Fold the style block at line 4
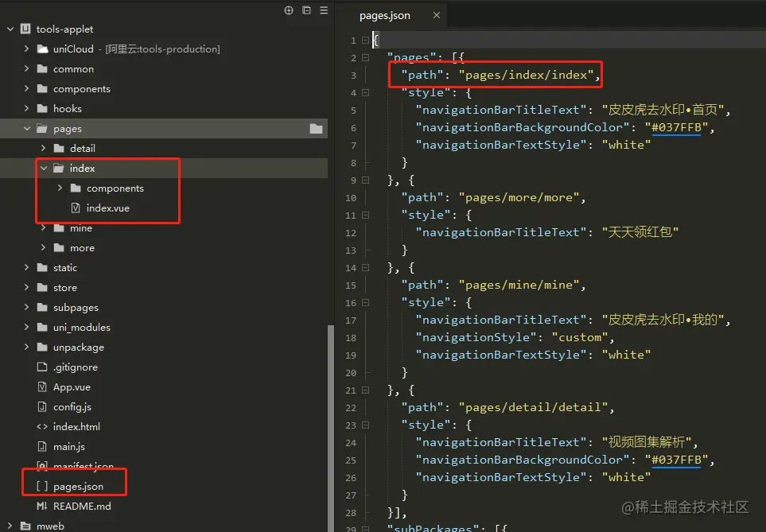Image resolution: width=766 pixels, height=532 pixels. pos(365,92)
